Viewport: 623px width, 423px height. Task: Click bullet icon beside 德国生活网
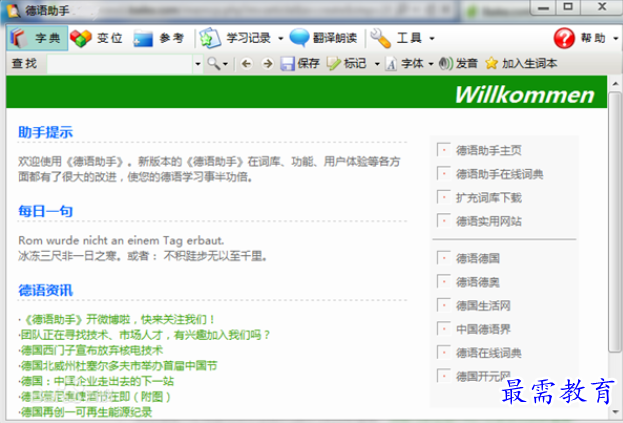[x=443, y=305]
